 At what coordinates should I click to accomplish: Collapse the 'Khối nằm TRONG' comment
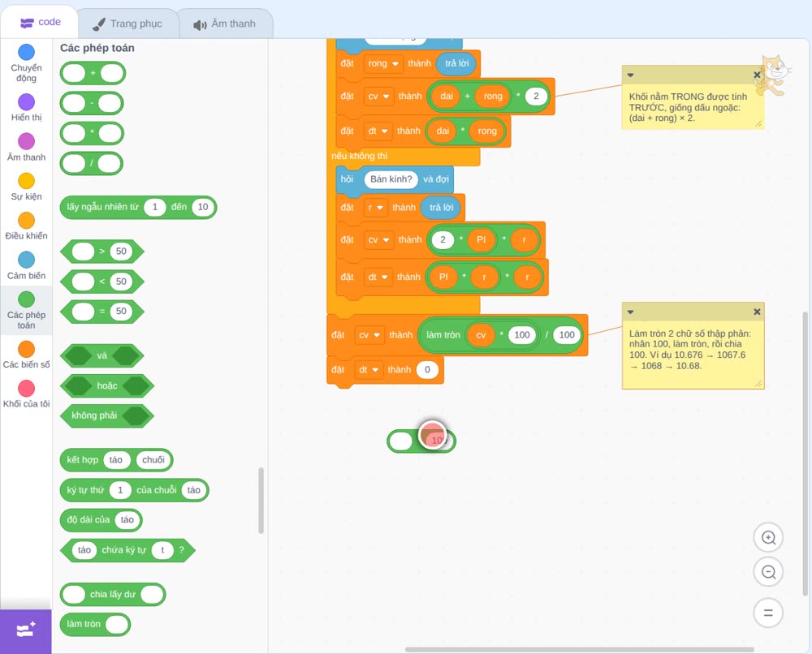[630, 75]
